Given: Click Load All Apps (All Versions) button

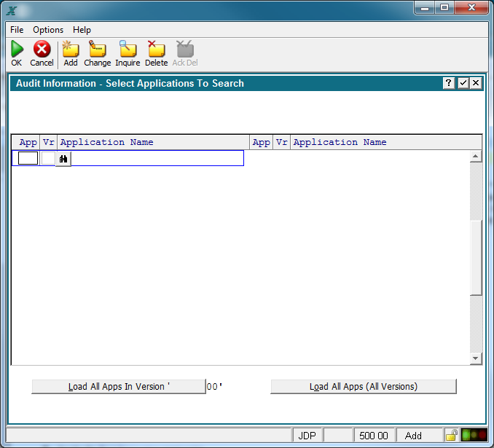Looking at the screenshot, I should pos(364,387).
